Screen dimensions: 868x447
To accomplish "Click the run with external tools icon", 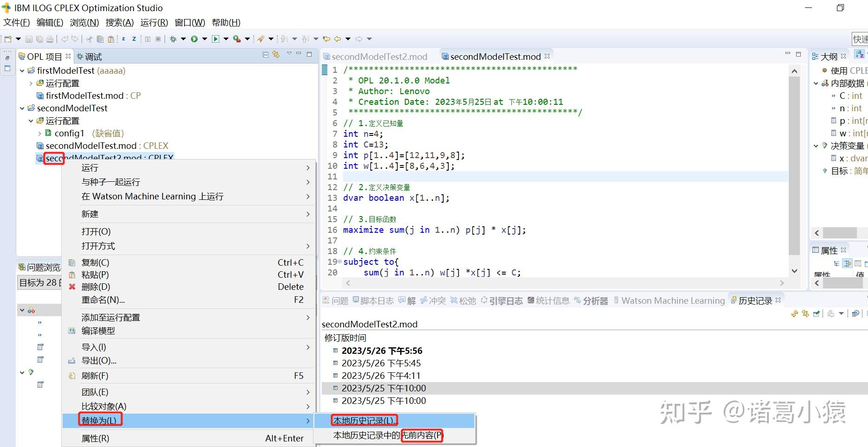I will [x=237, y=39].
